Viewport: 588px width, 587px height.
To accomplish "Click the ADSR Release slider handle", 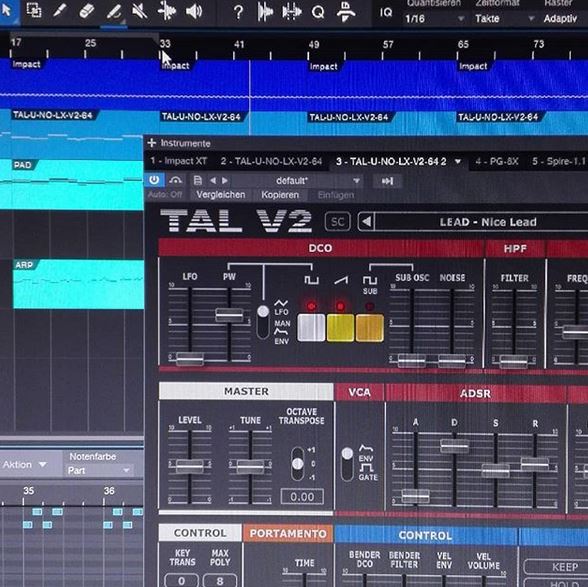I will (535, 464).
